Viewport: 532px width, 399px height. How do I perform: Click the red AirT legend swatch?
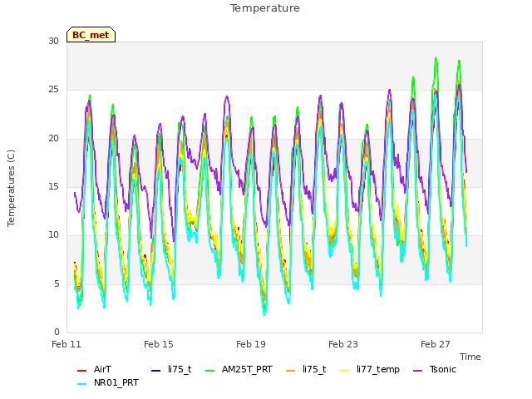81,370
